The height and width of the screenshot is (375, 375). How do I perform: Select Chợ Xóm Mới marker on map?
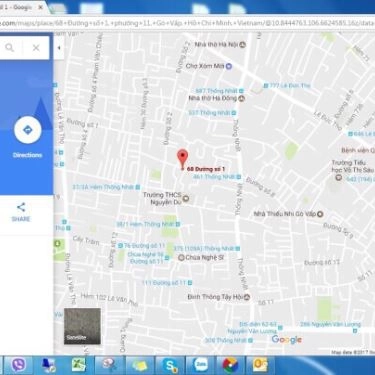228,66
